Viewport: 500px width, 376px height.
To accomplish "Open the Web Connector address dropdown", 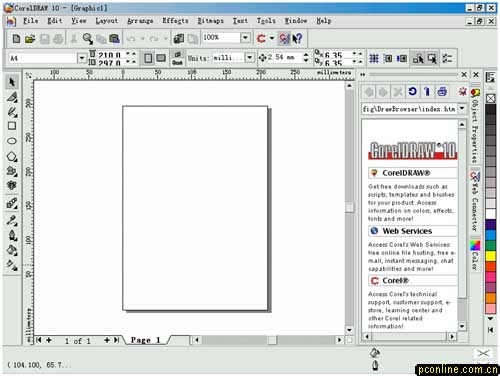I will 462,108.
